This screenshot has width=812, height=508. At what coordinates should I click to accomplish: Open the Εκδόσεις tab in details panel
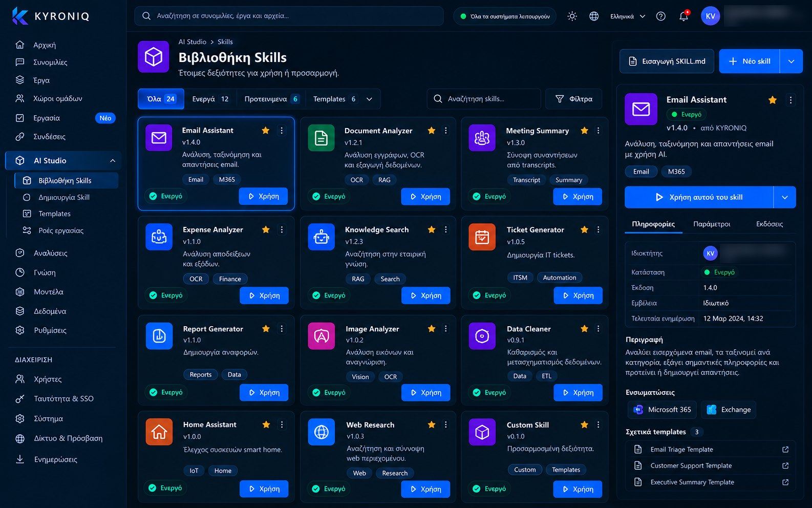tap(770, 224)
